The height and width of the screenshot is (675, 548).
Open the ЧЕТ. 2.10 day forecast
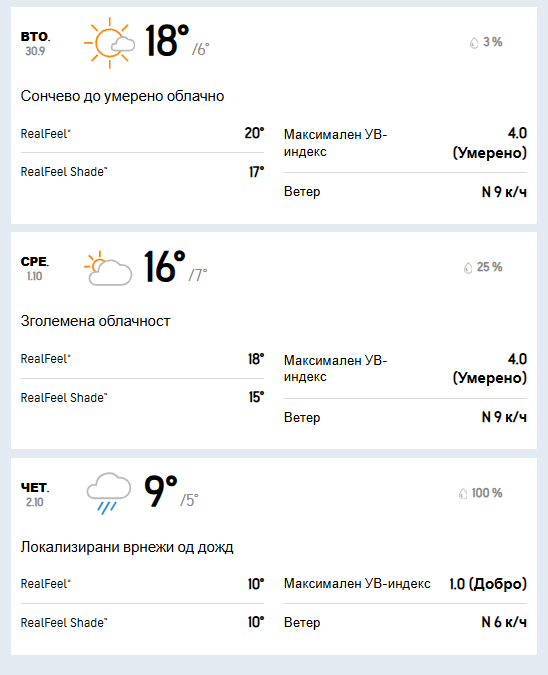click(x=35, y=494)
